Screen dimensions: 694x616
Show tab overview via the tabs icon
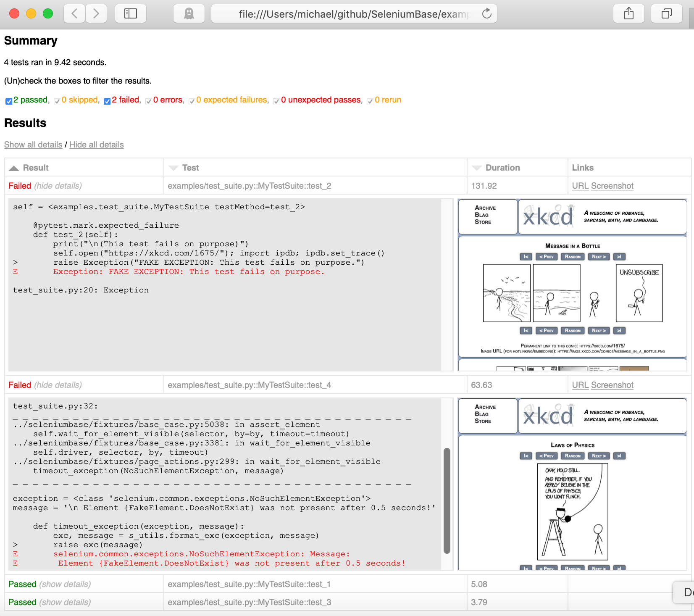pos(666,13)
